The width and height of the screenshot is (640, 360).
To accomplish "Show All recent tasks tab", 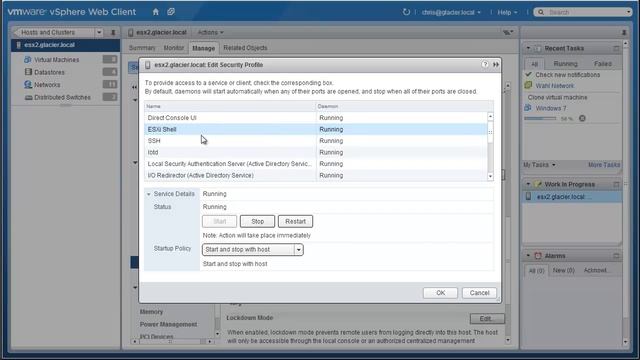I will [x=534, y=64].
